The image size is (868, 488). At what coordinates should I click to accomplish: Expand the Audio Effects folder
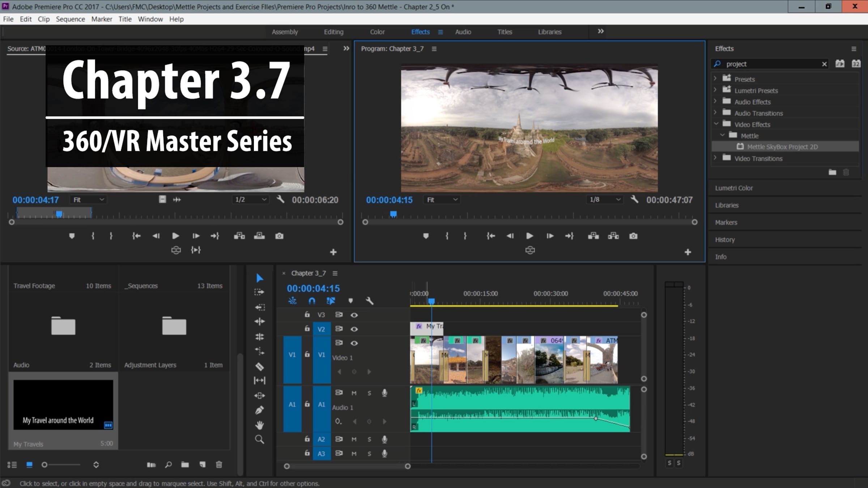(x=715, y=101)
